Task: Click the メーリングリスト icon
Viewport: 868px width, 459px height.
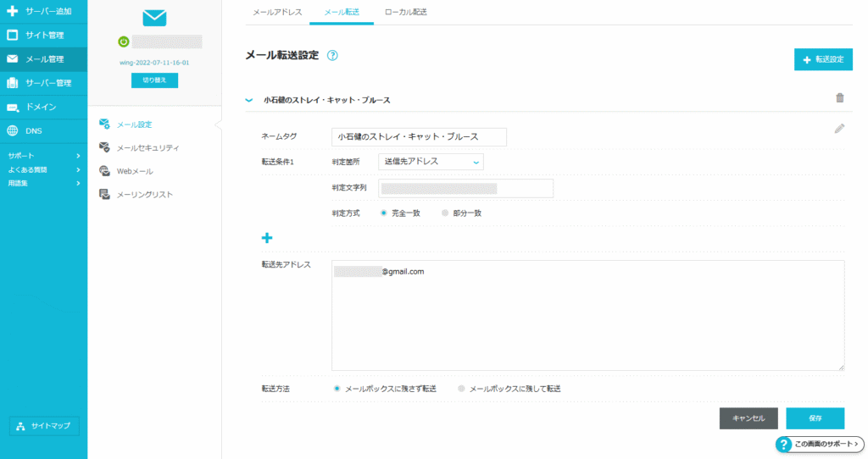Action: point(104,194)
